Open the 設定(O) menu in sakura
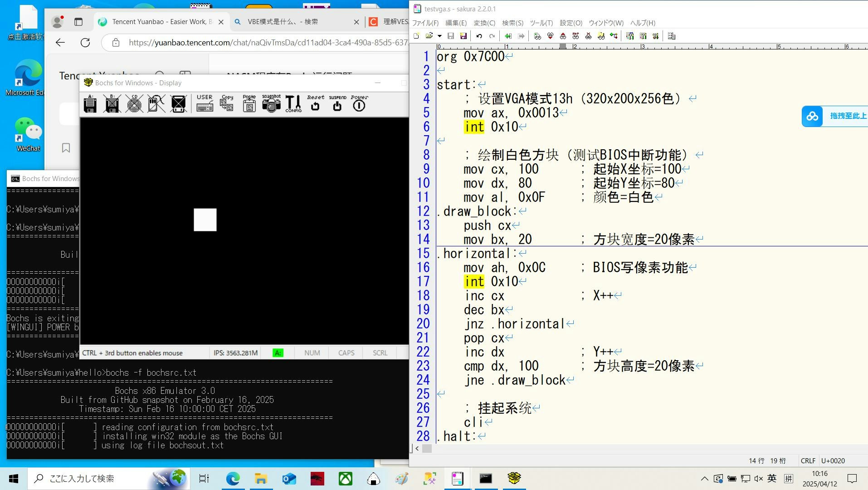This screenshot has width=868, height=490. coord(571,23)
